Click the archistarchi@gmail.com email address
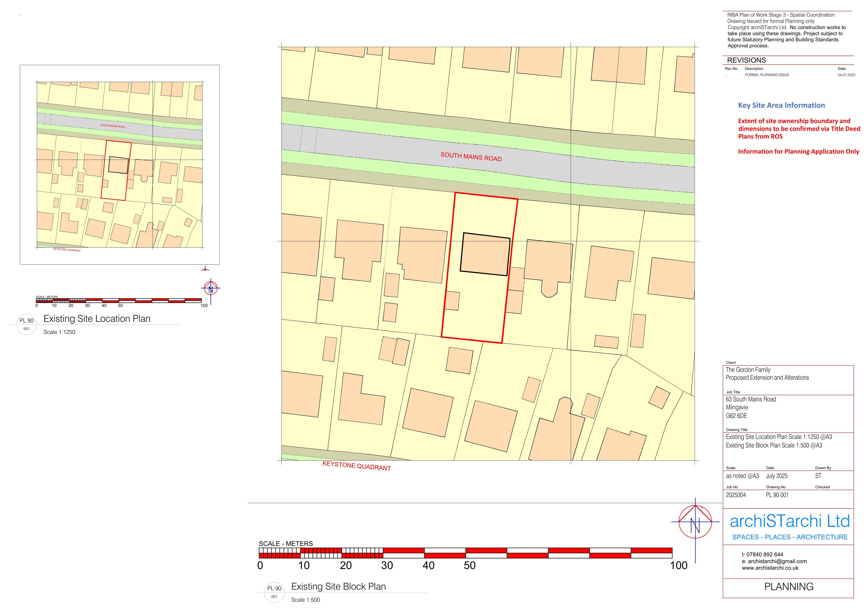 click(x=777, y=561)
